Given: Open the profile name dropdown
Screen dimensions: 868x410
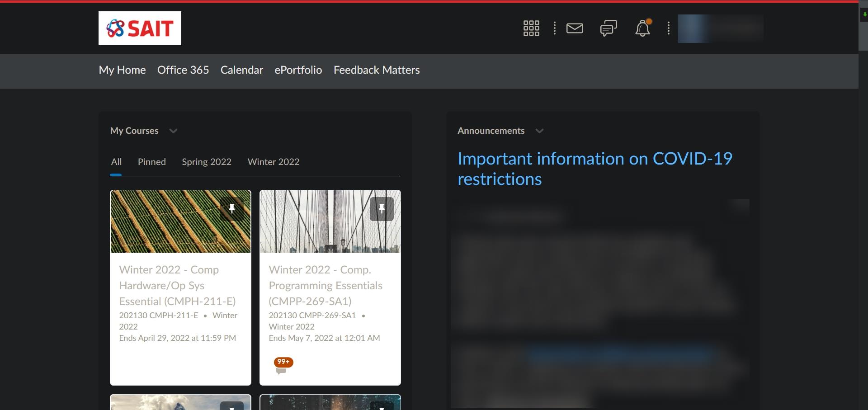Looking at the screenshot, I should 720,28.
